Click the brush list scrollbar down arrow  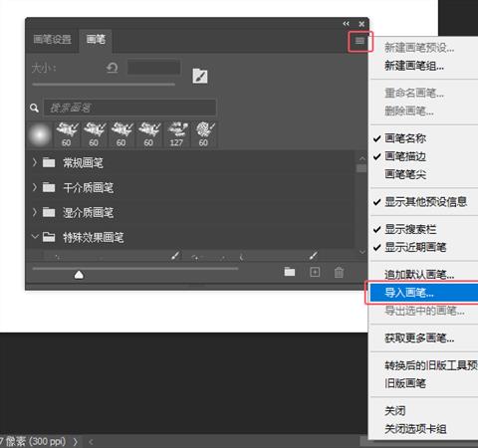tap(361, 252)
